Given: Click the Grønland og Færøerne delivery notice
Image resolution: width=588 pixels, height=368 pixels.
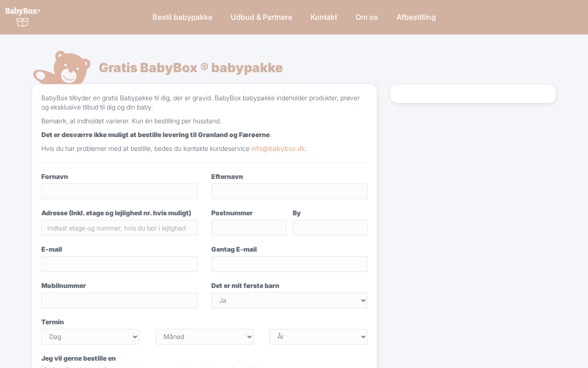Looking at the screenshot, I should pyautogui.click(x=156, y=135).
